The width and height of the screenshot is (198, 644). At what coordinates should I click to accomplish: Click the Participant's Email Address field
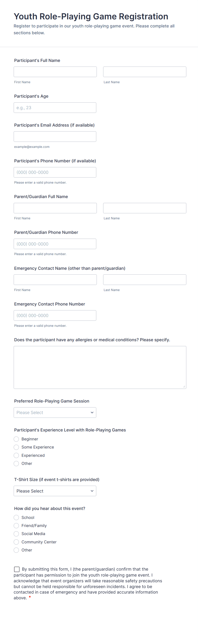coord(55,137)
